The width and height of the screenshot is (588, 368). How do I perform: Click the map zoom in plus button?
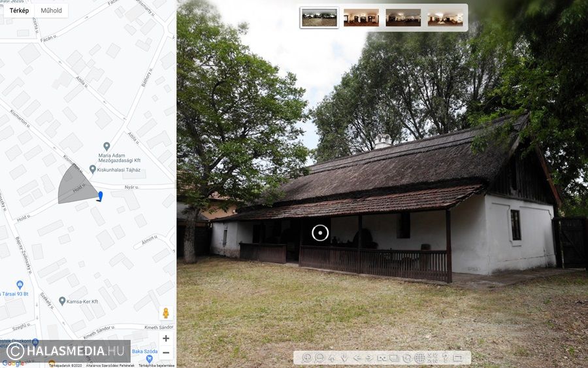(x=166, y=338)
